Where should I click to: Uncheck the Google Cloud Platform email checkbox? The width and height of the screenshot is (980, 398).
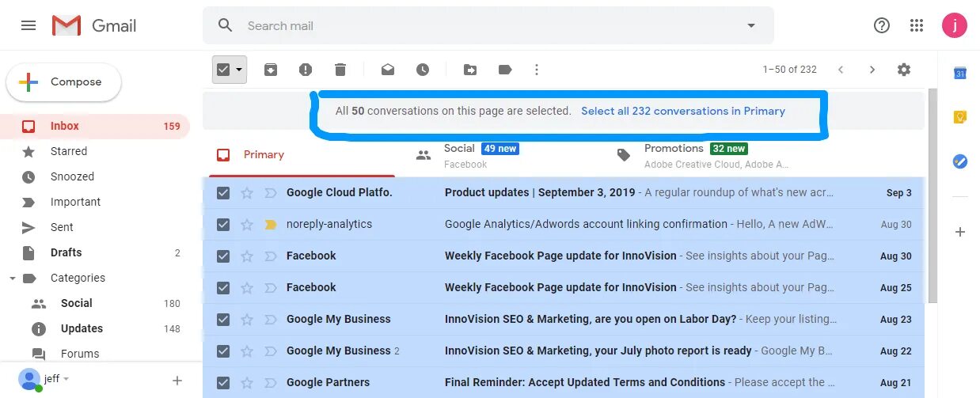pyautogui.click(x=223, y=193)
